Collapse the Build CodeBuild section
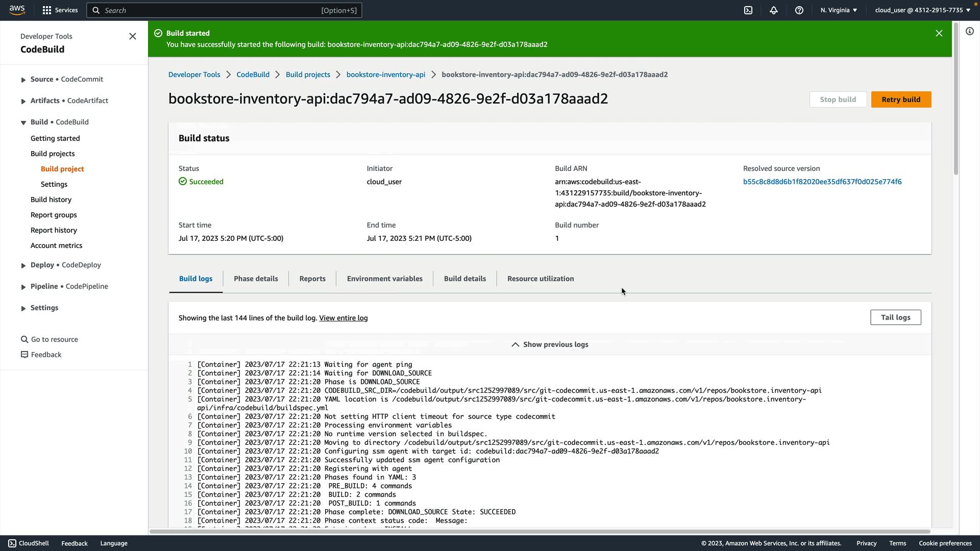The image size is (980, 551). coord(23,122)
